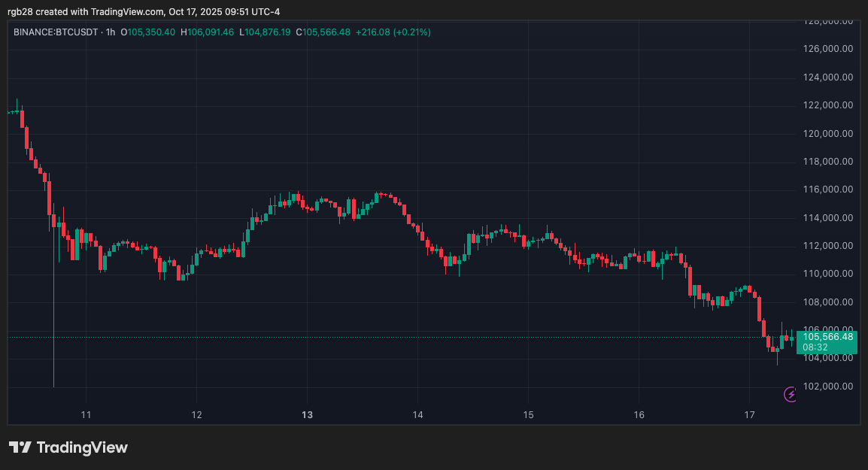Toggle the green current price label 105,566.48
Viewport: 868px width, 470px height.
click(x=827, y=337)
